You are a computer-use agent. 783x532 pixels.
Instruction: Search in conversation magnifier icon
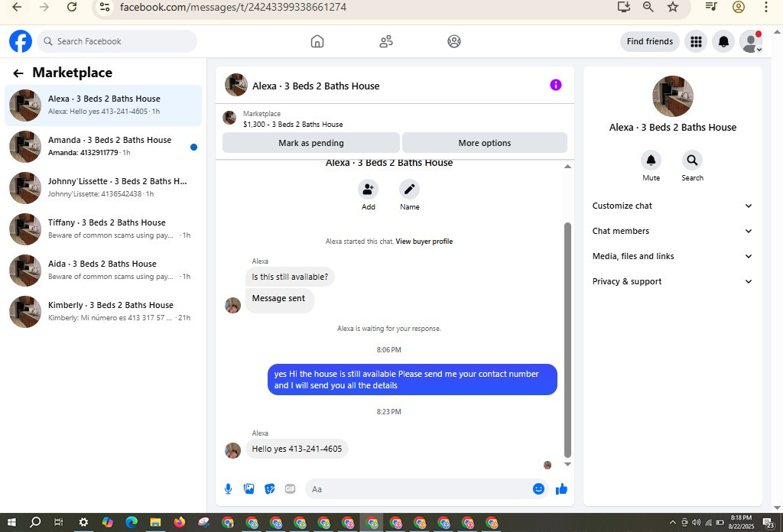coord(692,161)
